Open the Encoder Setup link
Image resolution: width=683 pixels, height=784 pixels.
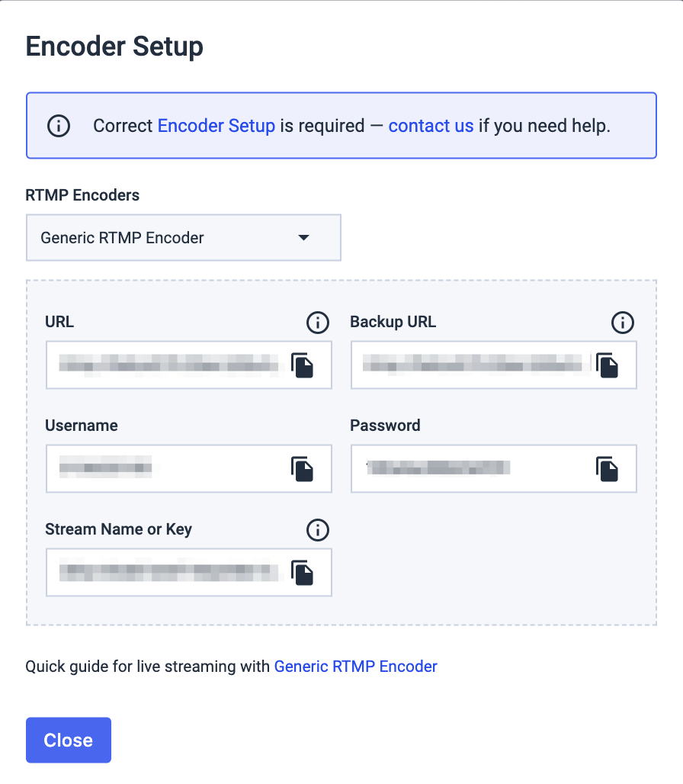[216, 126]
